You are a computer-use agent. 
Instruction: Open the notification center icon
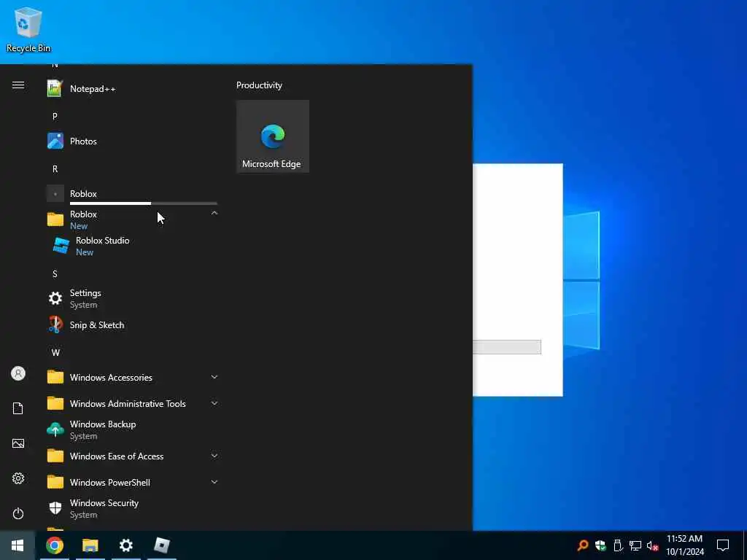[723, 545]
